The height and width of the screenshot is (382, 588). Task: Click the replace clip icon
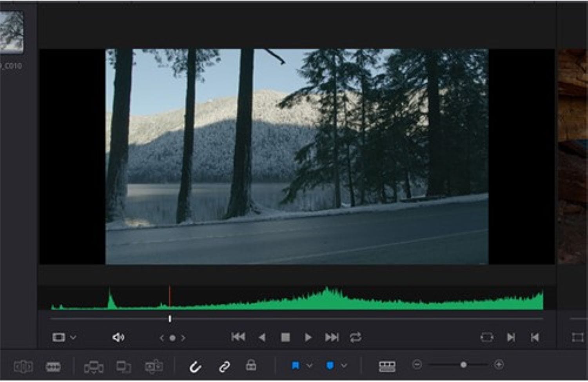click(x=154, y=367)
